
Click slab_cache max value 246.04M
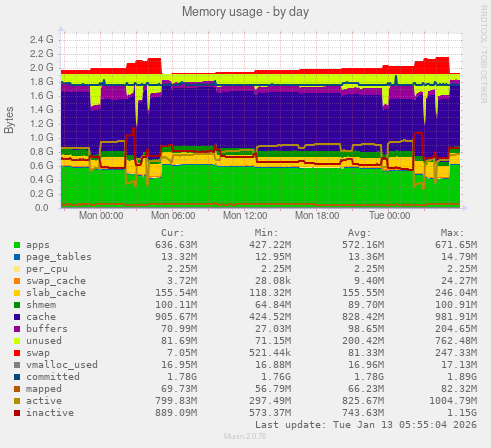(456, 293)
